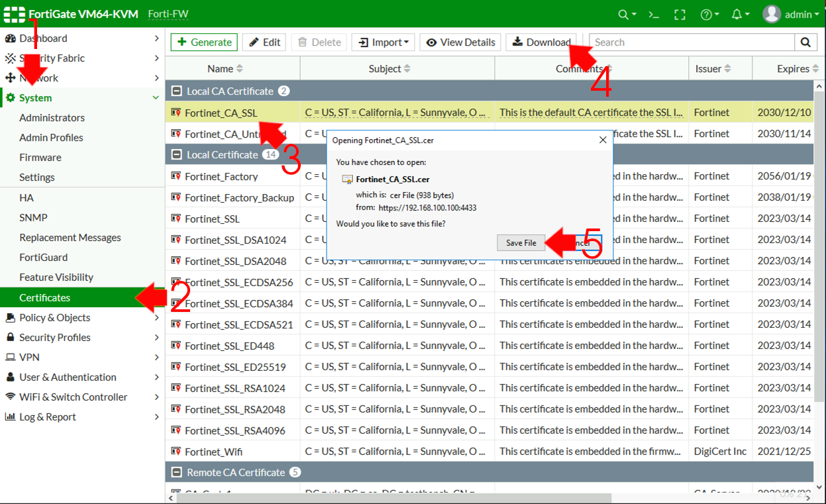Click Save File in the download dialog
The image size is (826, 504).
pyautogui.click(x=521, y=242)
